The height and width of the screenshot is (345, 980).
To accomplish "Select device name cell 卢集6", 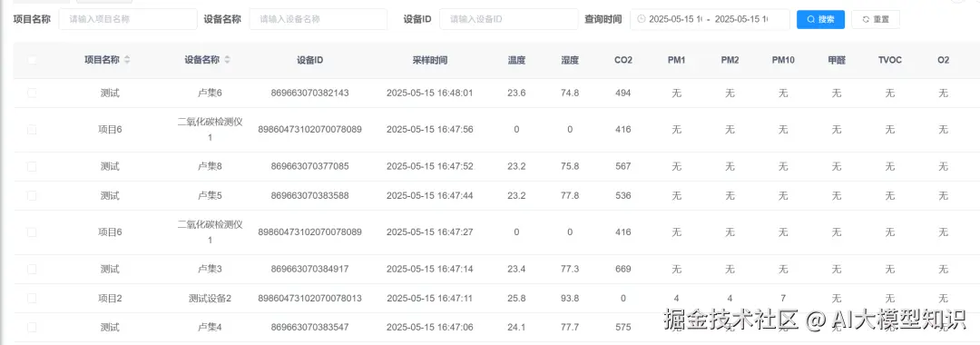I will coord(210,94).
